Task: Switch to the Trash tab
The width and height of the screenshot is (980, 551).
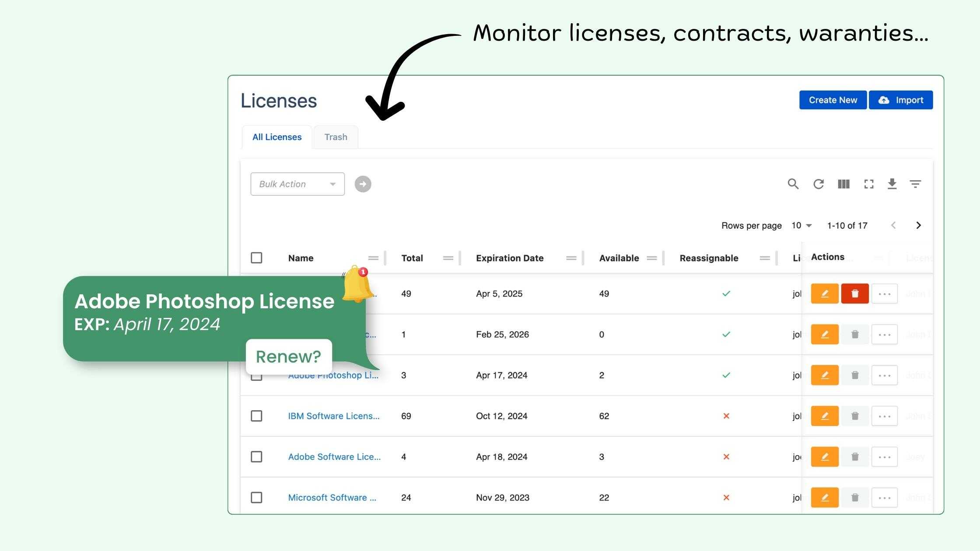Action: (336, 137)
